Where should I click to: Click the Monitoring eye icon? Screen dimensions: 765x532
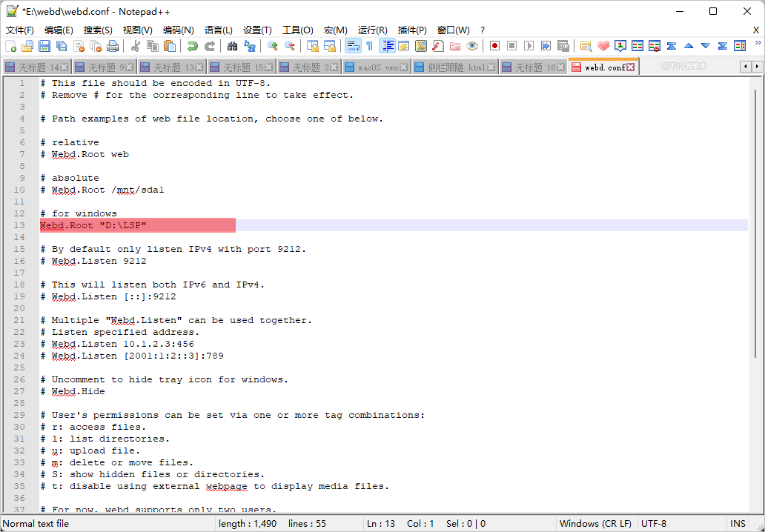tap(471, 47)
